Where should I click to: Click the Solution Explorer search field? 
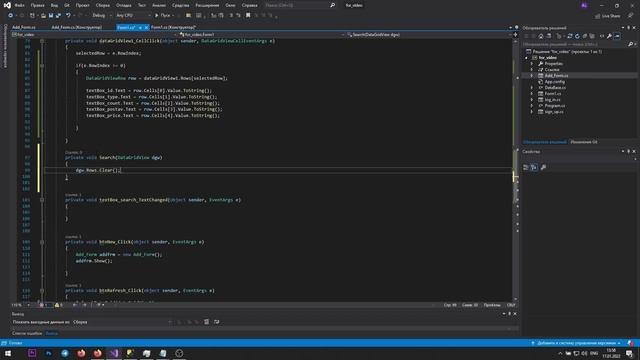click(575, 44)
